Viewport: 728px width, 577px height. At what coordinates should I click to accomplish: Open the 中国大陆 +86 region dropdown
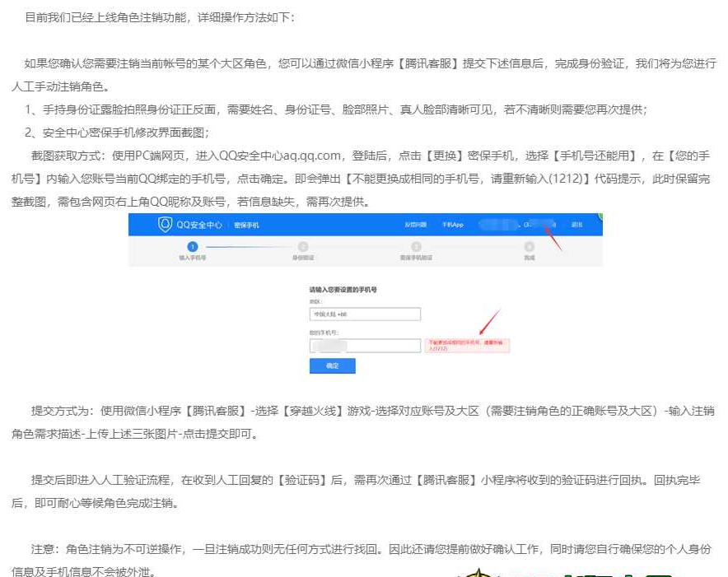365,314
